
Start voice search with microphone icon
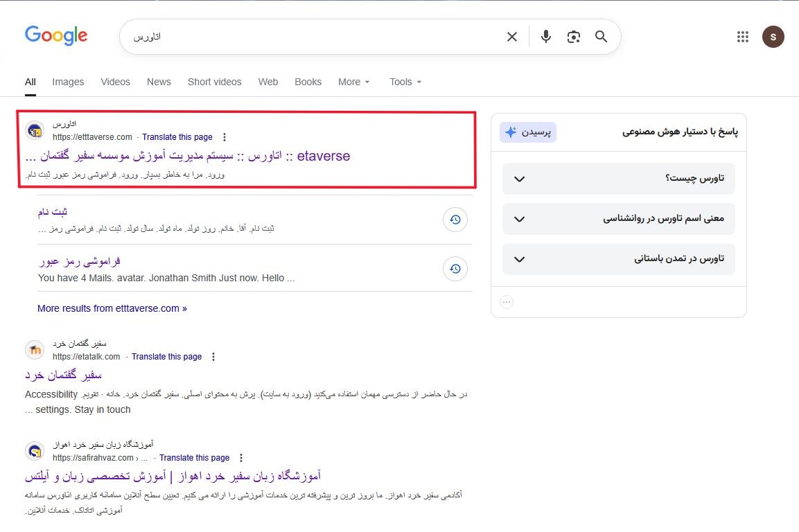click(546, 37)
